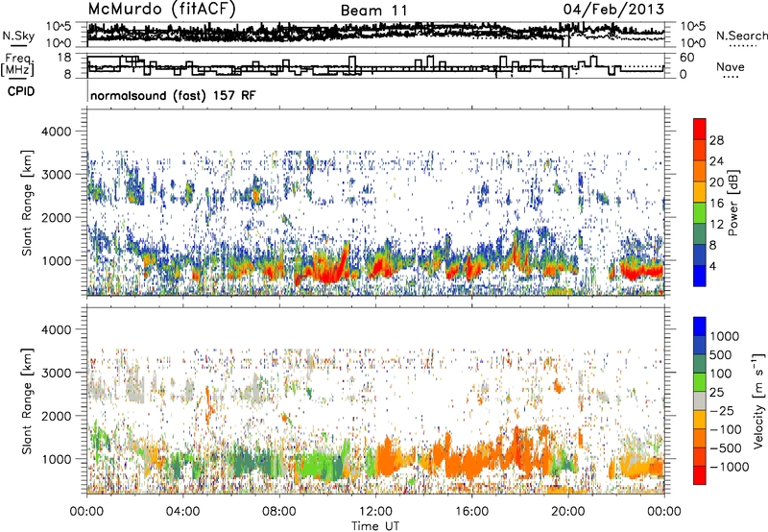Image resolution: width=768 pixels, height=532 pixels.
Task: Click the 18 tick on frequency axis
Action: coord(64,58)
